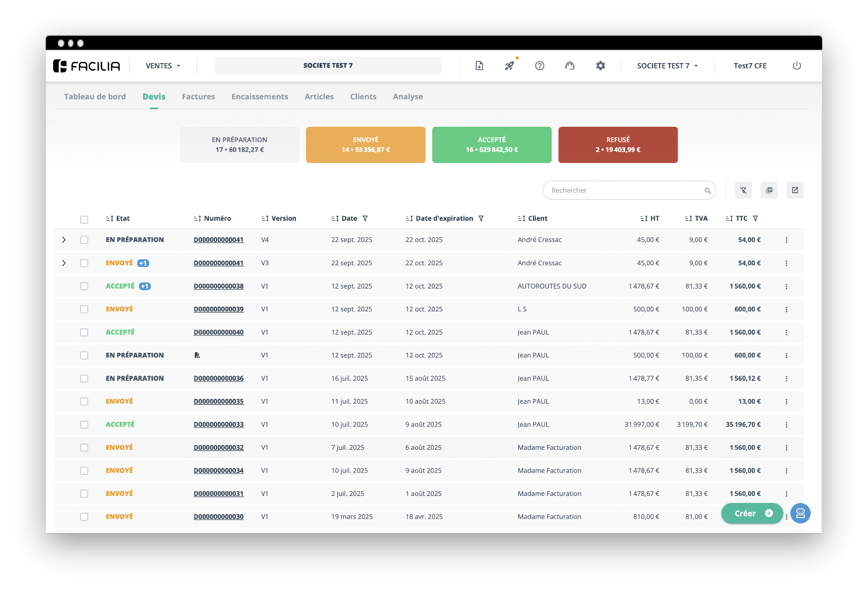The image size is (868, 590).
Task: Open the three-dot menu for AUTOROUTES DU SUD row
Action: [x=786, y=287]
